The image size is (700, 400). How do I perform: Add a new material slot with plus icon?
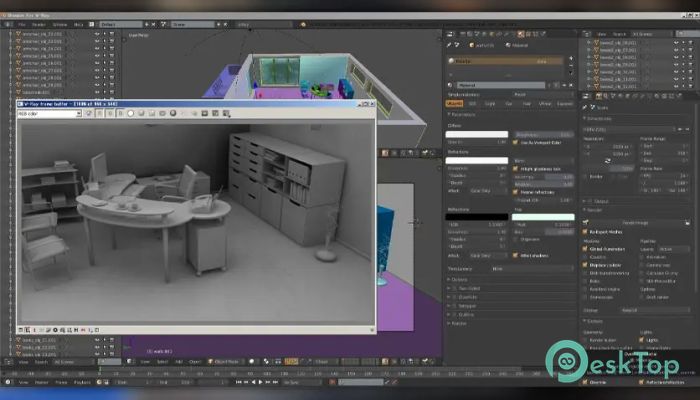point(571,58)
